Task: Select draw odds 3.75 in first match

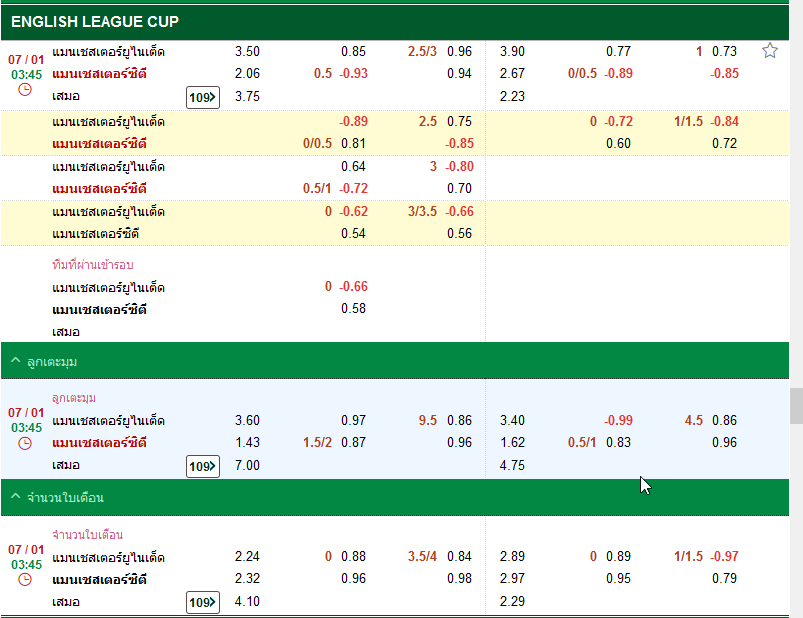Action: pyautogui.click(x=247, y=97)
